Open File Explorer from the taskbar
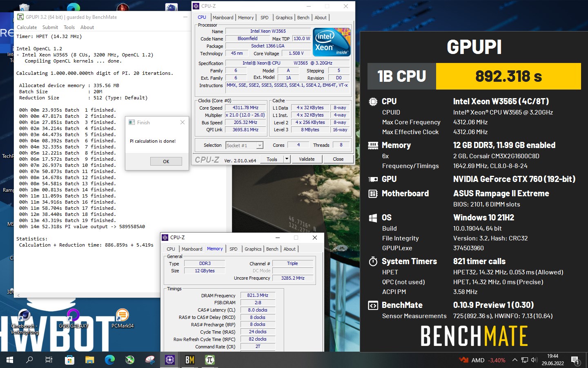 (89, 360)
